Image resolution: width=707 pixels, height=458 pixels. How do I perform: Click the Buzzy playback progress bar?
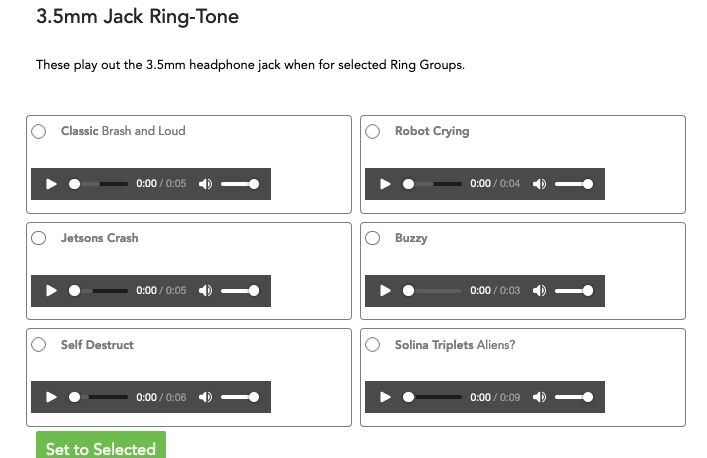(432, 291)
